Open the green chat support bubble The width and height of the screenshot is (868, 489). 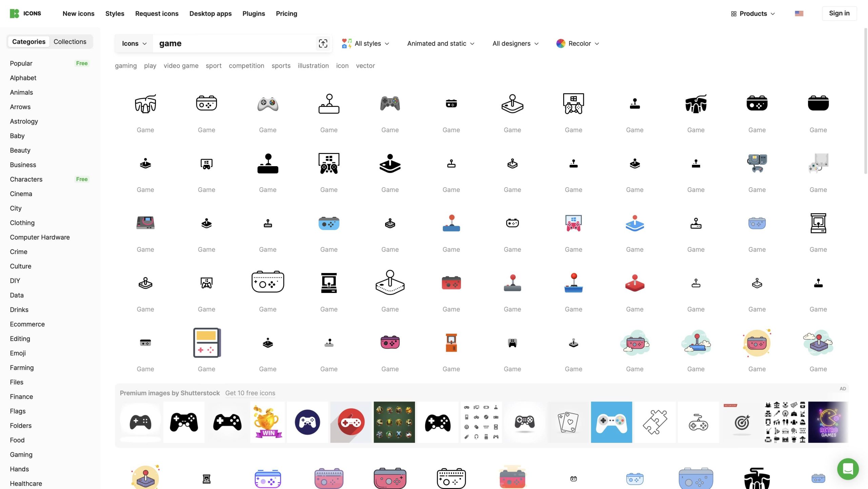[x=848, y=469]
